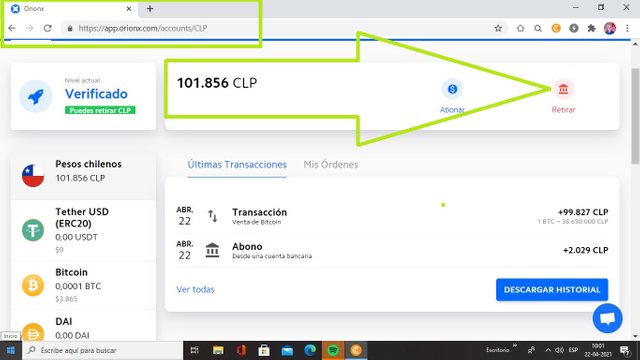Open volume control in system tray
The width and height of the screenshot is (640, 360).
click(x=559, y=350)
